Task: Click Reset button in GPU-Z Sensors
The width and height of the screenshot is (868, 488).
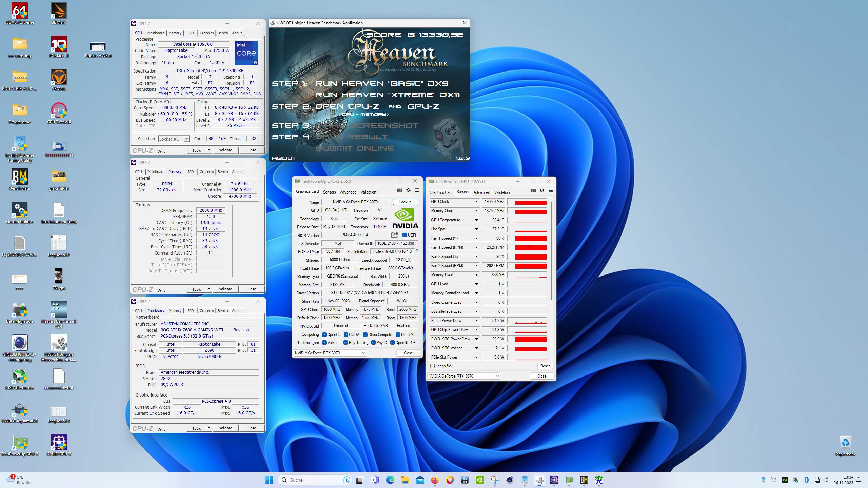Action: 545,366
